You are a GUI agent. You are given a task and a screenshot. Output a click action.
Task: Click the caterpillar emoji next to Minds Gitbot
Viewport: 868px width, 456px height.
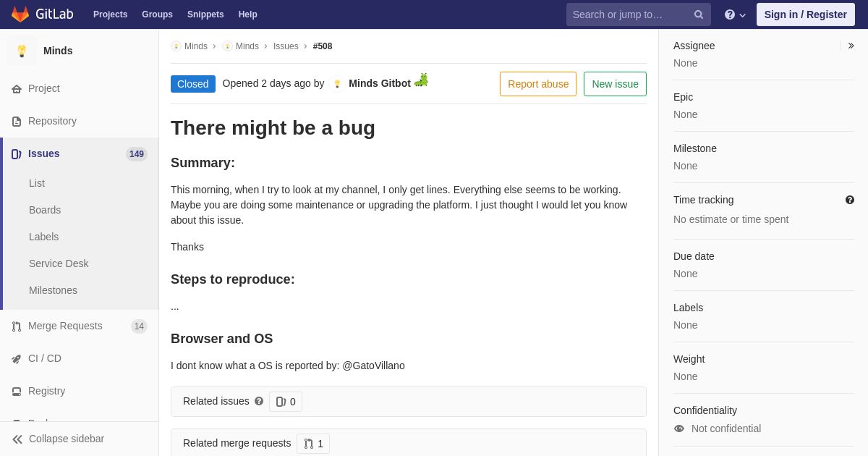coord(421,80)
